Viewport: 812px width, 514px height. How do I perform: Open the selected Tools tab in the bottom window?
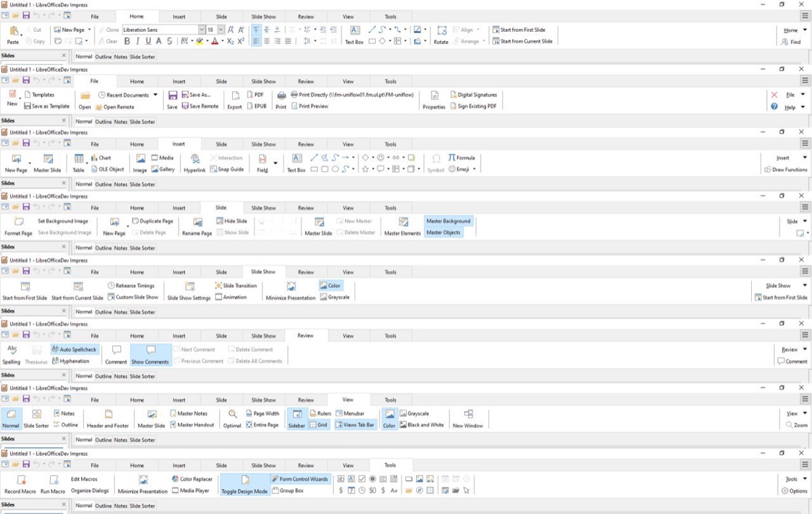point(390,465)
